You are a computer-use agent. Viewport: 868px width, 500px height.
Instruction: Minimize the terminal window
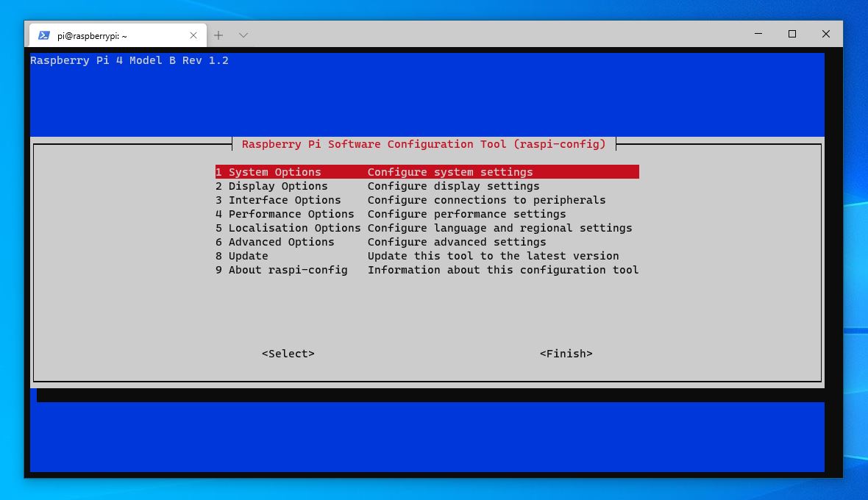point(758,34)
